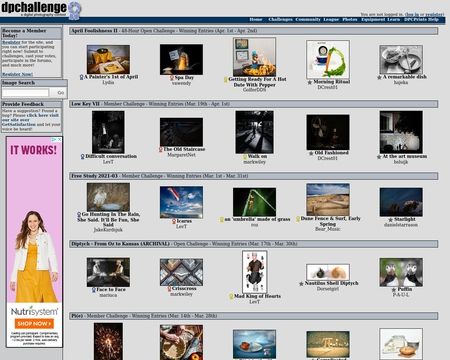Viewport: 450px width, 360px height.
Task: Open the Spa Day photo thumbnail
Action: [x=181, y=59]
